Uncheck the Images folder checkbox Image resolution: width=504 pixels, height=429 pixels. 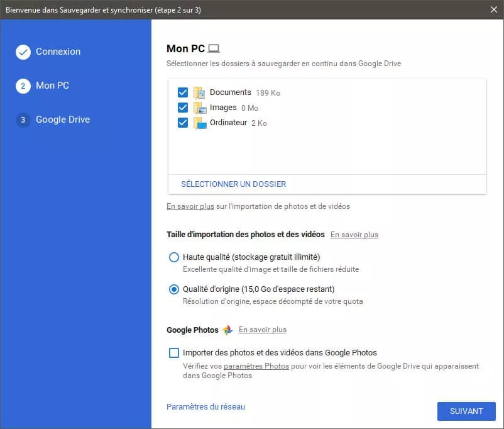[183, 108]
